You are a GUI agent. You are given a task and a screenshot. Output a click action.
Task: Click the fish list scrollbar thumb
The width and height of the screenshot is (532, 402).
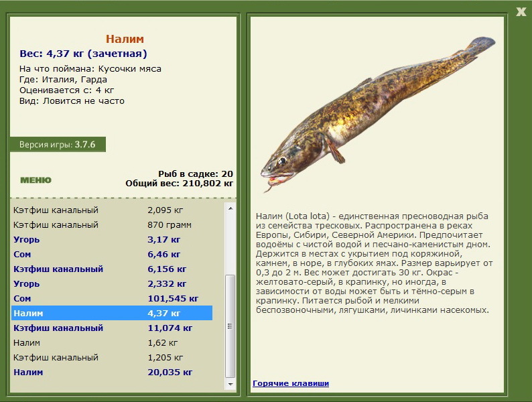230,326
